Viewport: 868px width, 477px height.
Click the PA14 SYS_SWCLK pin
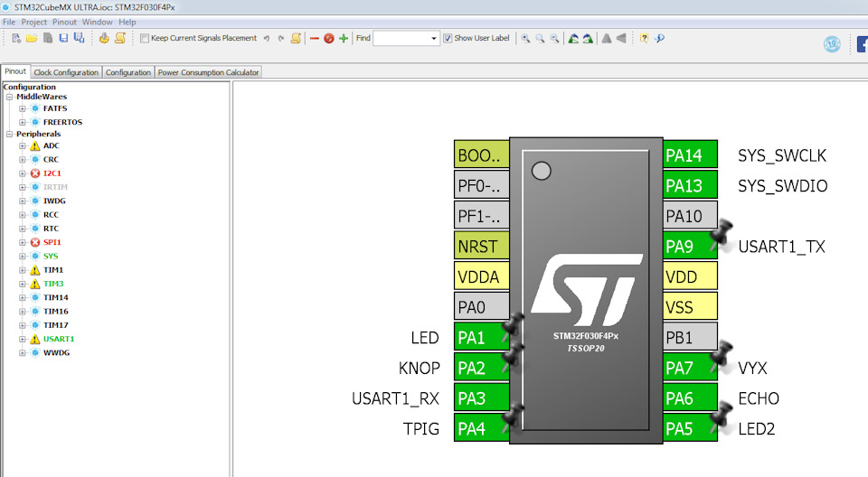coord(690,155)
